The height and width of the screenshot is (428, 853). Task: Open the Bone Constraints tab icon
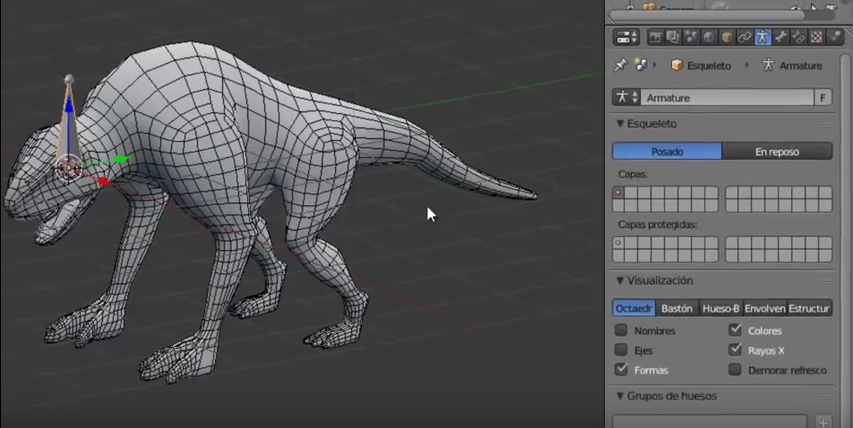(799, 37)
